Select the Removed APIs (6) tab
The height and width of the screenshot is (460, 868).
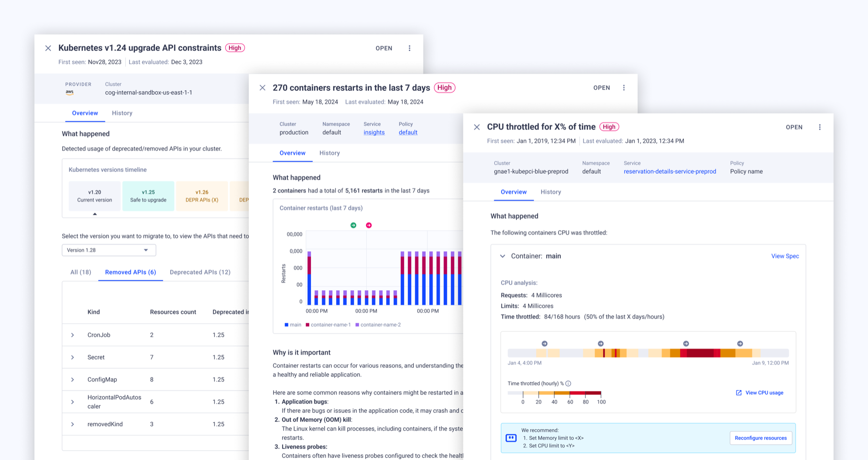pos(131,272)
